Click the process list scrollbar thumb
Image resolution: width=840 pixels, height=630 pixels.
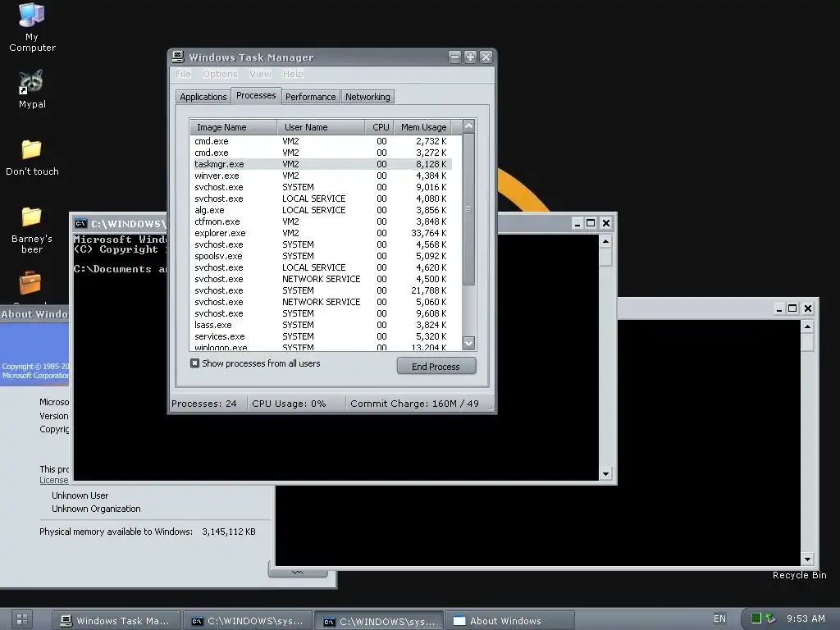468,209
